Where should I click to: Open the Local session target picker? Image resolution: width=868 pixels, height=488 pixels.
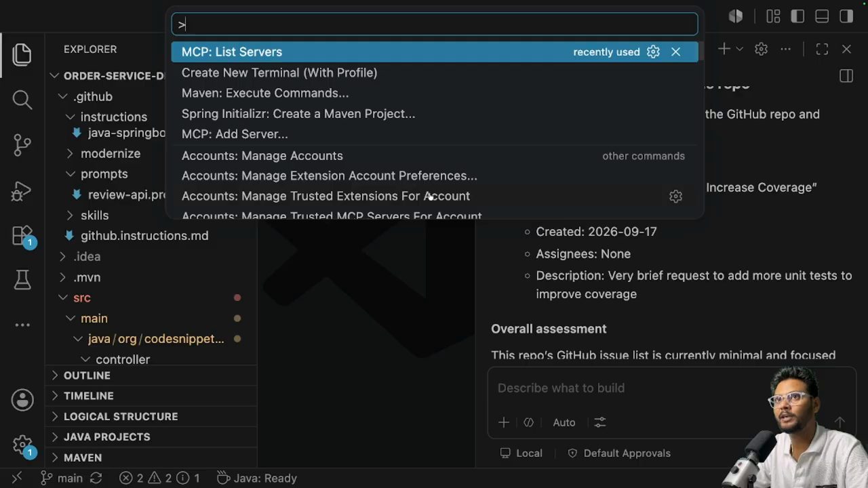point(521,453)
